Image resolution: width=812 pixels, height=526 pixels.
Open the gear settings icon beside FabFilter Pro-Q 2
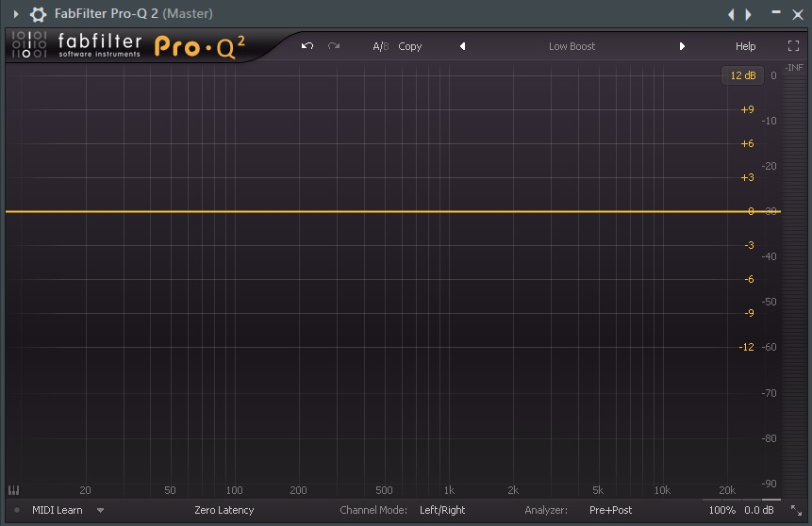click(38, 14)
